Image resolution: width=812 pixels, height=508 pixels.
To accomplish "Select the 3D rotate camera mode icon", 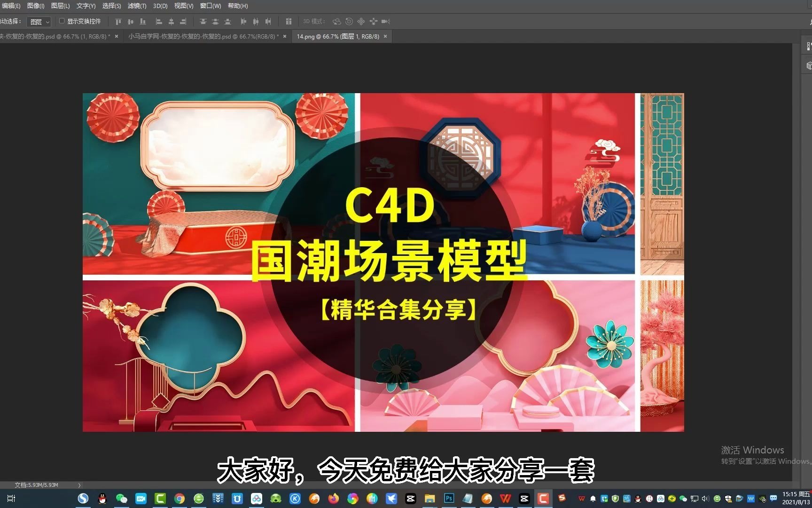I will [x=337, y=21].
